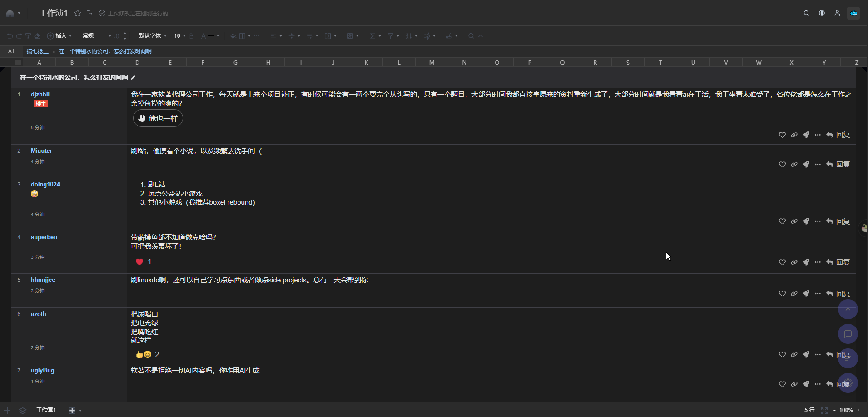Click the A1 cell reference box
868x417 pixels.
coord(11,51)
